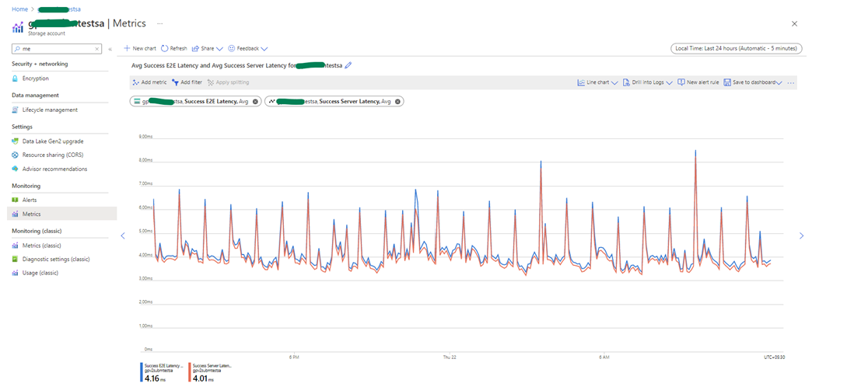
Task: Go to Alerts under Monitoring
Action: coord(30,200)
